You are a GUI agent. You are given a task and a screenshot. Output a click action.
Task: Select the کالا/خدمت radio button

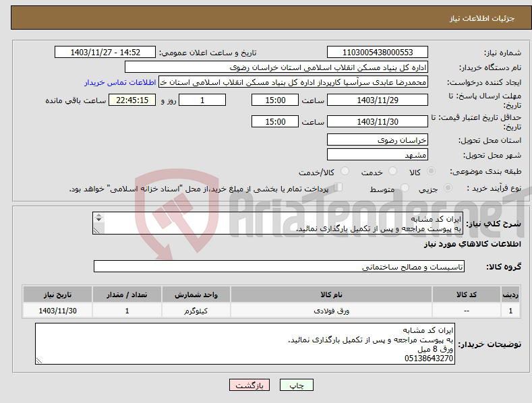(x=345, y=171)
